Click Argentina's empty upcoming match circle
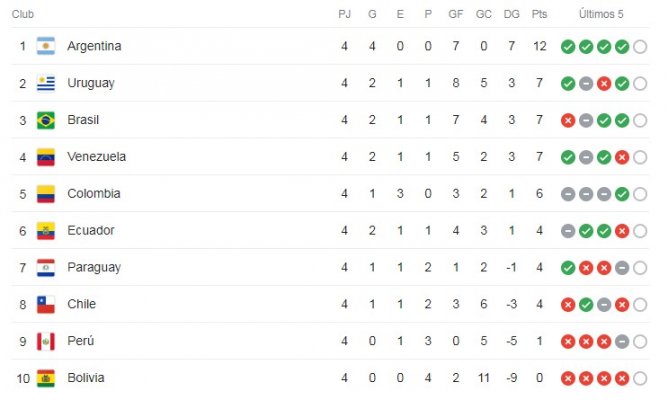Image resolution: width=668 pixels, height=400 pixels. click(x=640, y=46)
